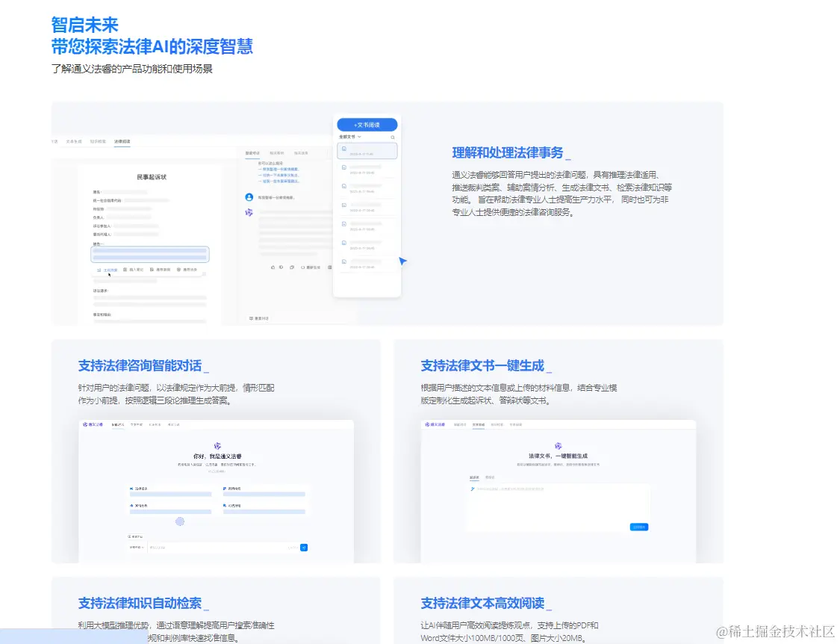Focus the chat message input field
Viewport: 840px width, 644px height.
tap(223, 548)
